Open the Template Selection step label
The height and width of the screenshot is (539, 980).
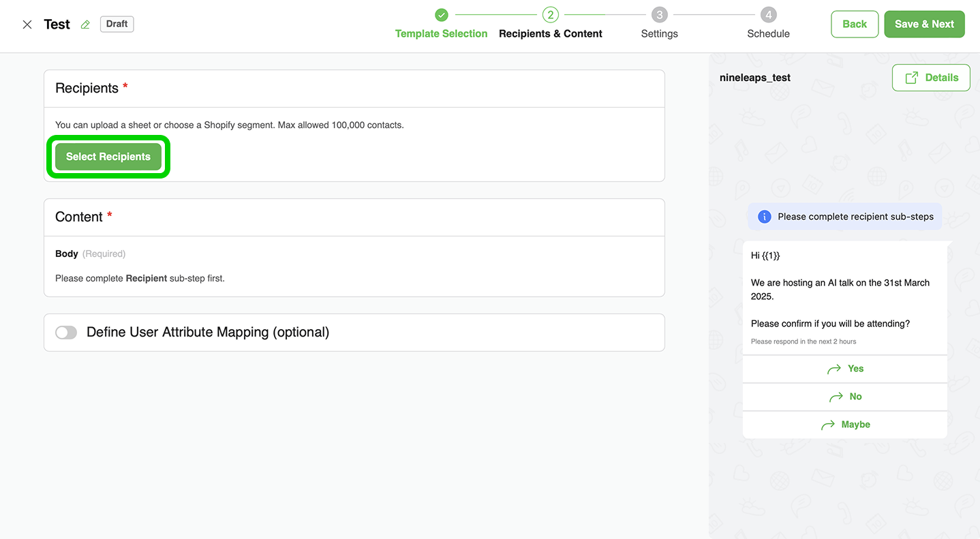[441, 33]
